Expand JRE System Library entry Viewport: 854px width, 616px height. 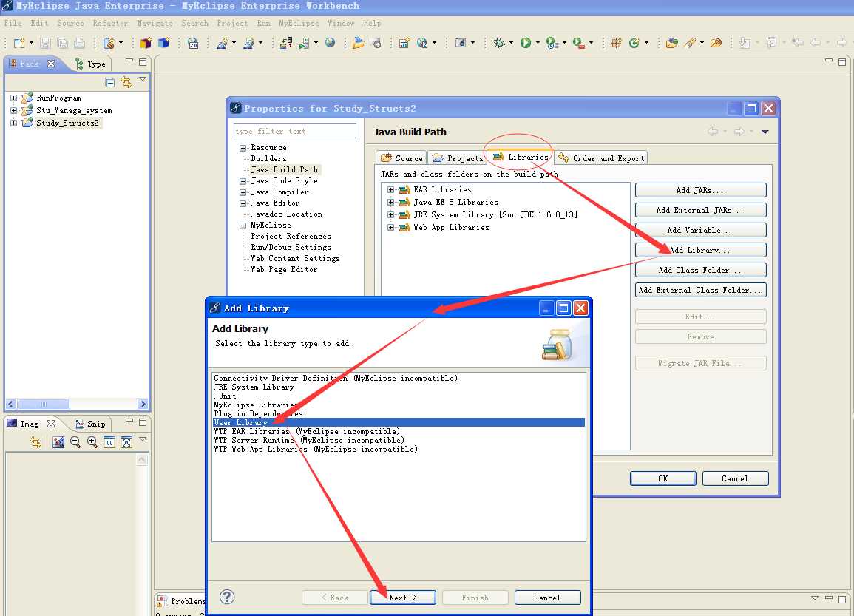[390, 215]
